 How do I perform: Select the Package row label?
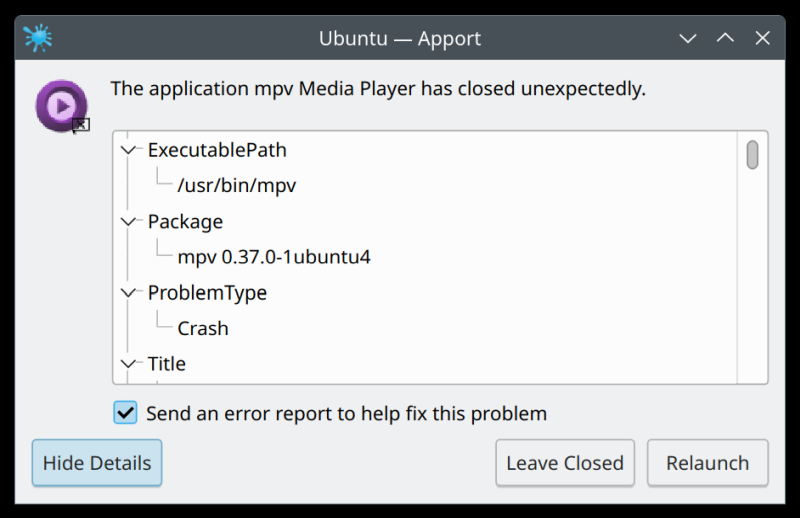tap(185, 221)
